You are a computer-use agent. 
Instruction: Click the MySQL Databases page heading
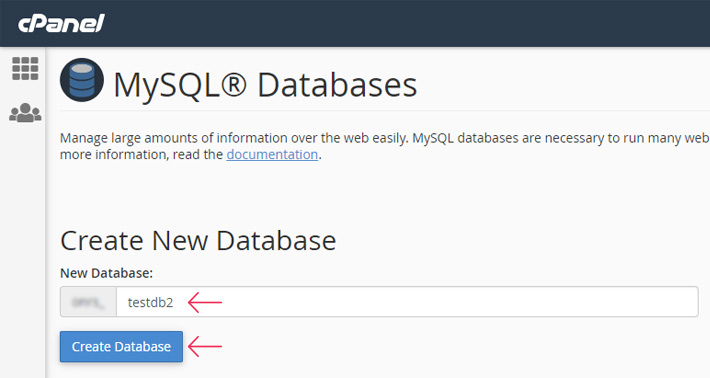(265, 85)
